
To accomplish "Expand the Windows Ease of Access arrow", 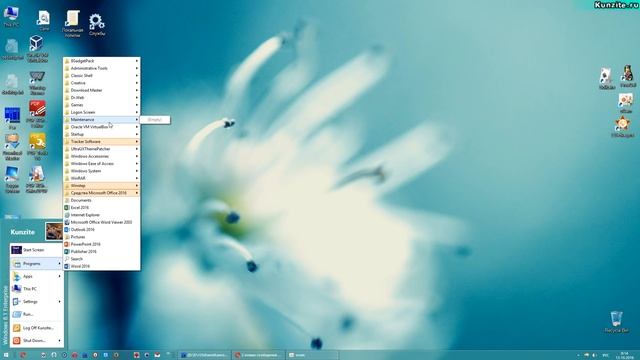I will (x=137, y=164).
